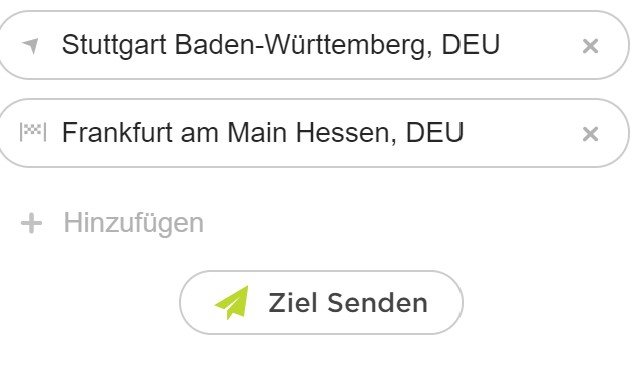
Task: Select the text 'Stuttgart Baden-Württemberg, DEU'
Action: [281, 45]
